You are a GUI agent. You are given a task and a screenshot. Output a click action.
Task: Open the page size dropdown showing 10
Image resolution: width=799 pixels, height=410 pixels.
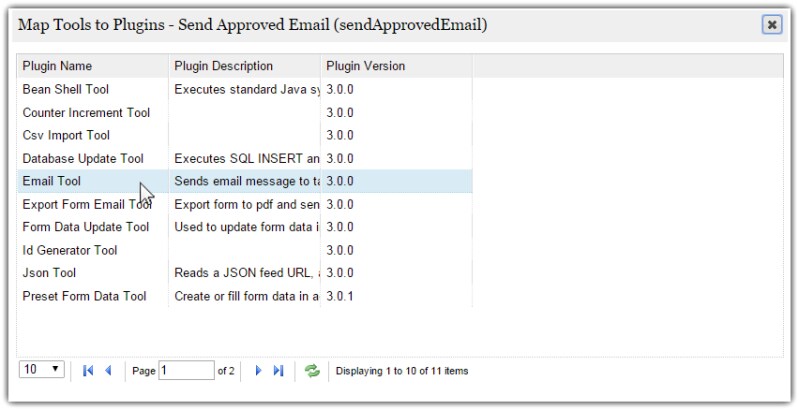click(42, 369)
